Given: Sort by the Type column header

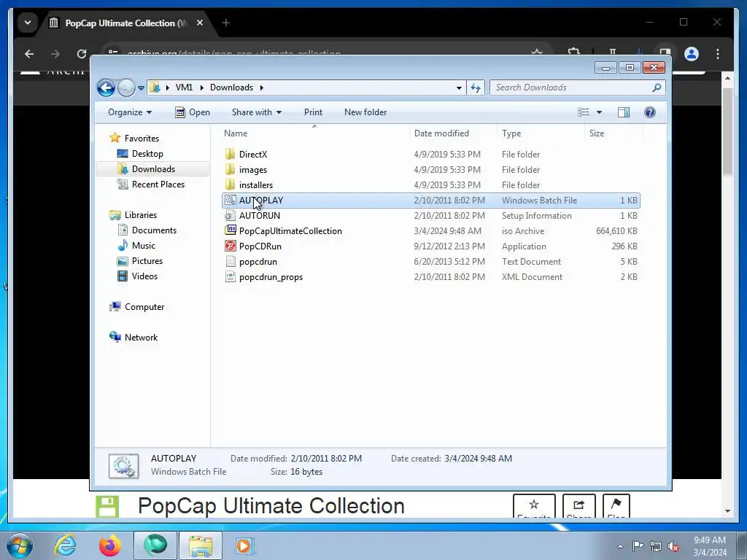Looking at the screenshot, I should coord(541,133).
